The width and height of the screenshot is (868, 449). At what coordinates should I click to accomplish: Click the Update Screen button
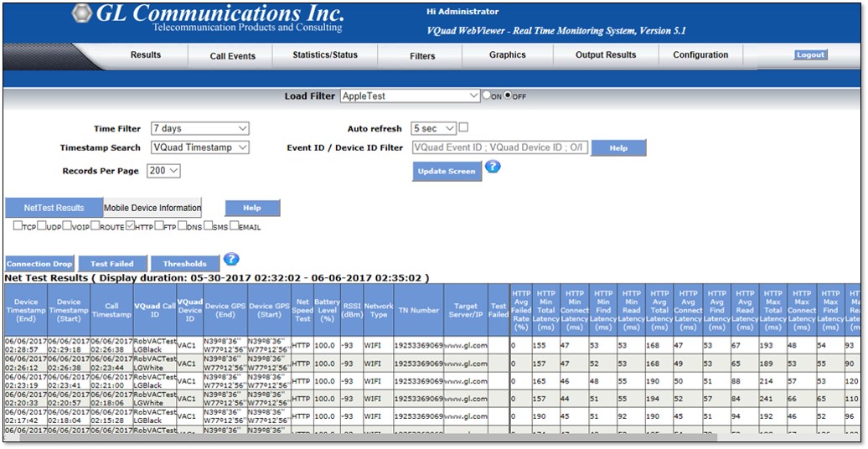click(447, 171)
